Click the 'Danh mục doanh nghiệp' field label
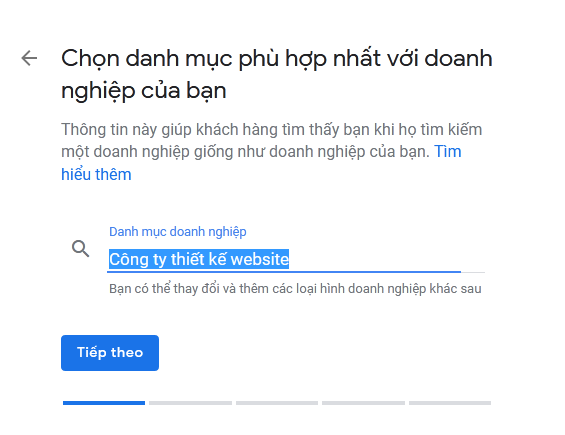 (178, 232)
